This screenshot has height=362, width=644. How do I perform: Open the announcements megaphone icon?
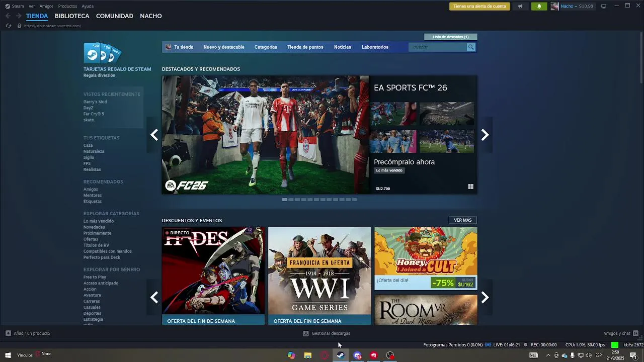(521, 7)
